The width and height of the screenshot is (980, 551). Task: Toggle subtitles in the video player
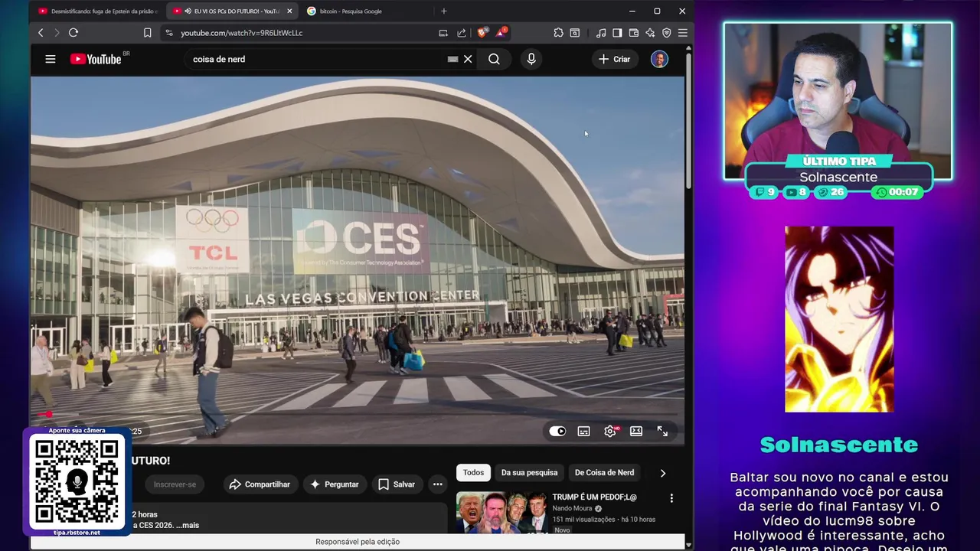pos(583,432)
